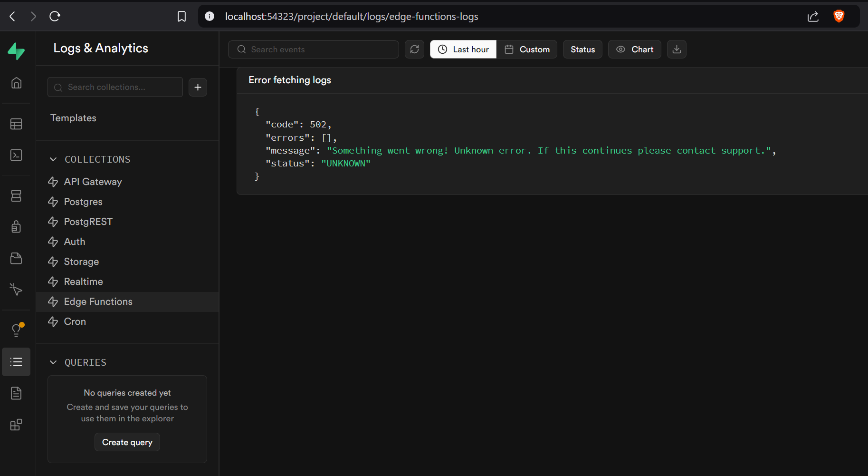Screen dimensions: 868x476
Task: Click the refresh logs icon button
Action: 414,49
